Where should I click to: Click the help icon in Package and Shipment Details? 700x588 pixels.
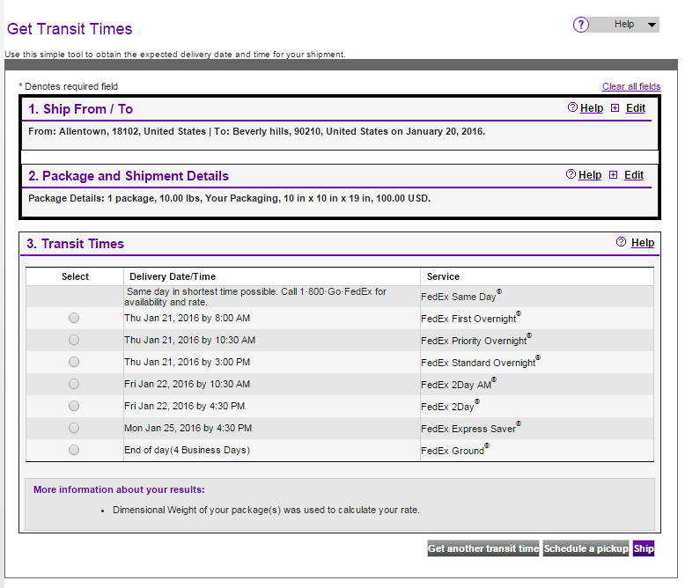[x=571, y=174]
